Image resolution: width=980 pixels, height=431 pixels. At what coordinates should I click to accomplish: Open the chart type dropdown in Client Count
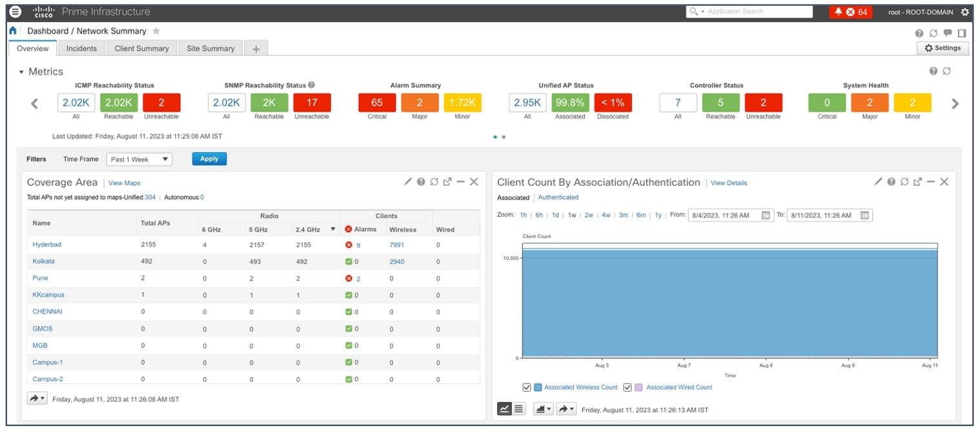point(543,409)
